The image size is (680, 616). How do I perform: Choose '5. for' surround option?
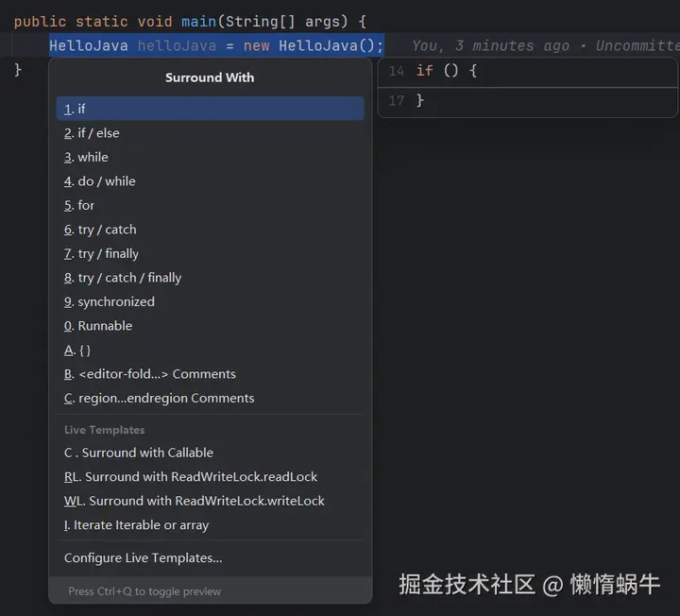(x=210, y=205)
